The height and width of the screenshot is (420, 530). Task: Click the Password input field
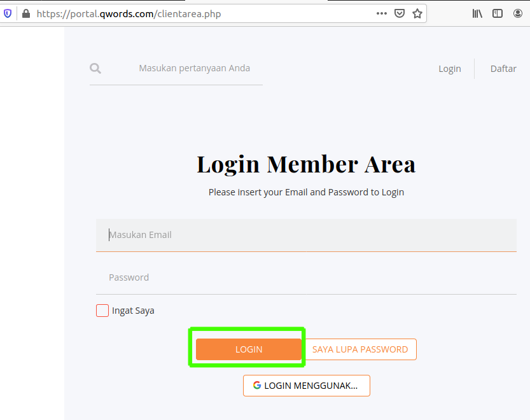point(306,277)
